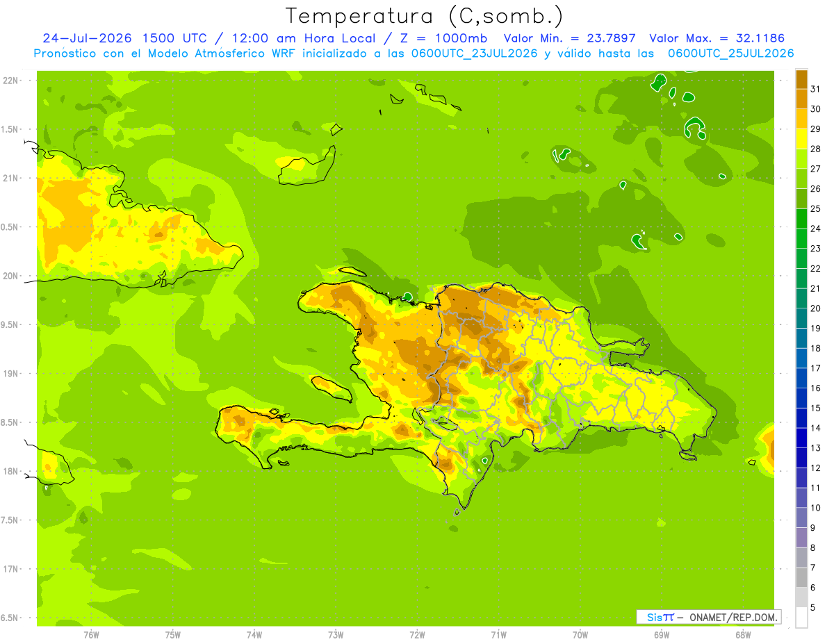Screen dimensions: 834x644
Task: Click the colorbar swatch between 12 and 13
Action: 801,458
